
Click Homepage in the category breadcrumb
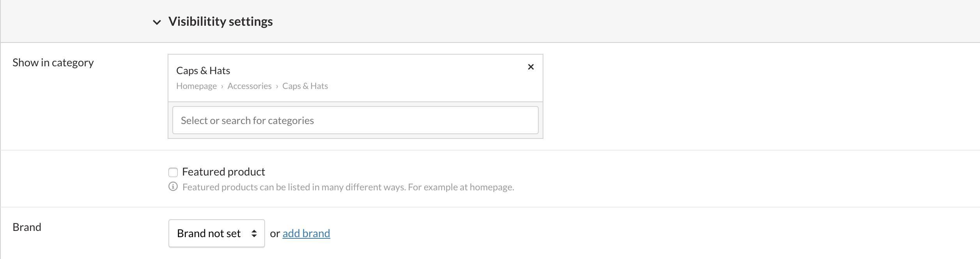coord(196,86)
